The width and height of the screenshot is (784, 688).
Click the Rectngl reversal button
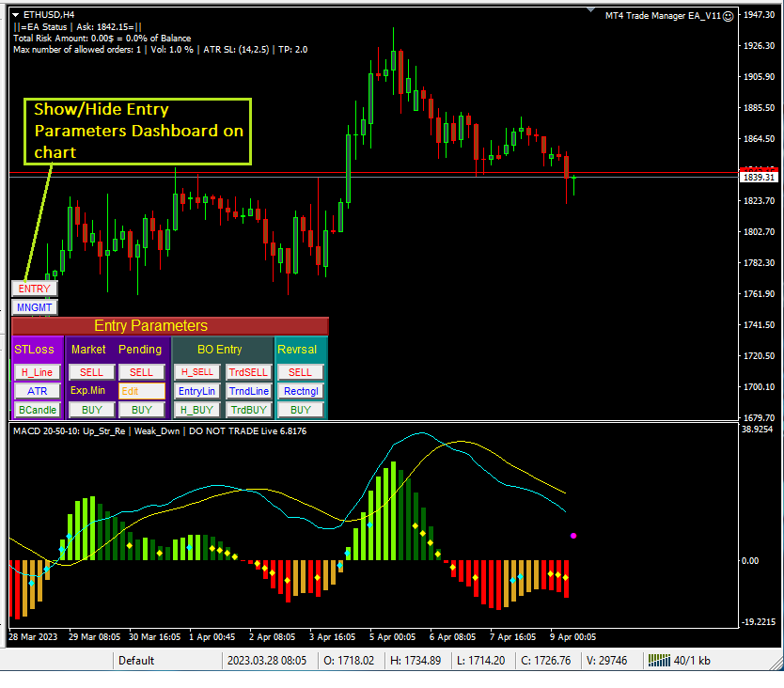[300, 392]
